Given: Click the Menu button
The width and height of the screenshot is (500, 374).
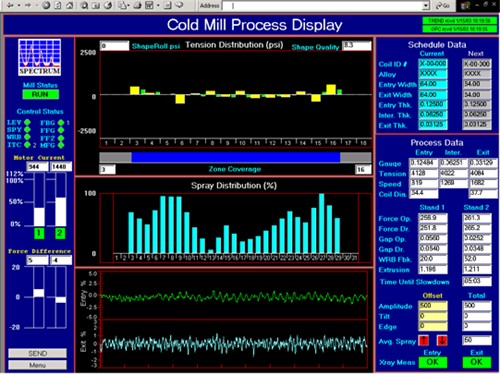Looking at the screenshot, I should tap(37, 365).
